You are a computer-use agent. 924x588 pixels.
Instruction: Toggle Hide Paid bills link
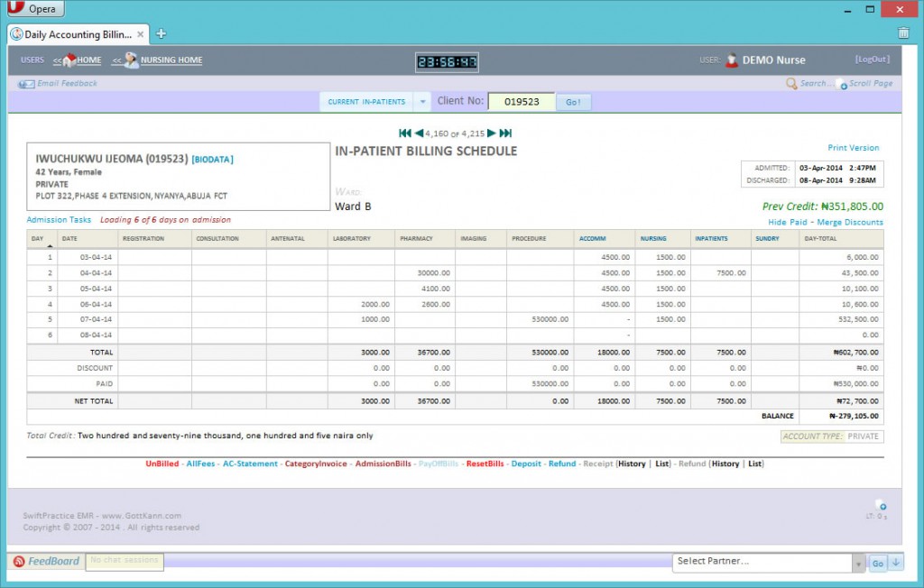[x=789, y=222]
